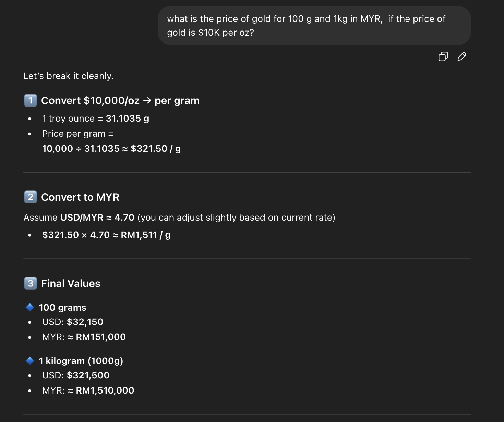The image size is (504, 422).
Task: Click the user's gold price question bubble
Action: (x=314, y=26)
